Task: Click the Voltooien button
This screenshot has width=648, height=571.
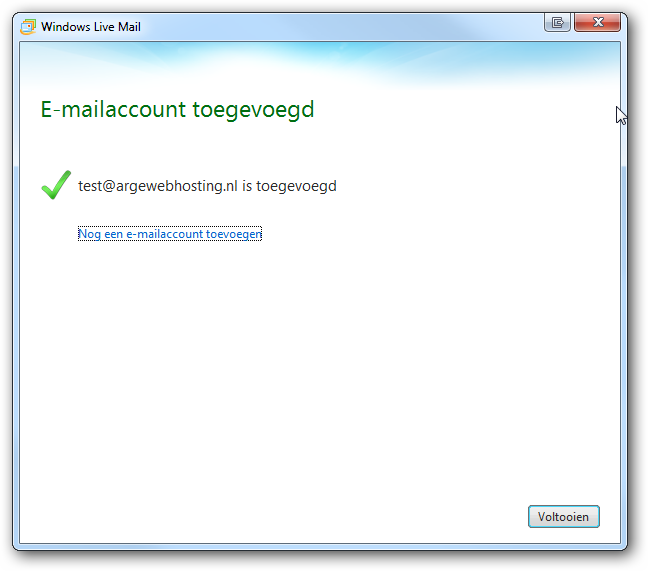Action: [x=564, y=516]
